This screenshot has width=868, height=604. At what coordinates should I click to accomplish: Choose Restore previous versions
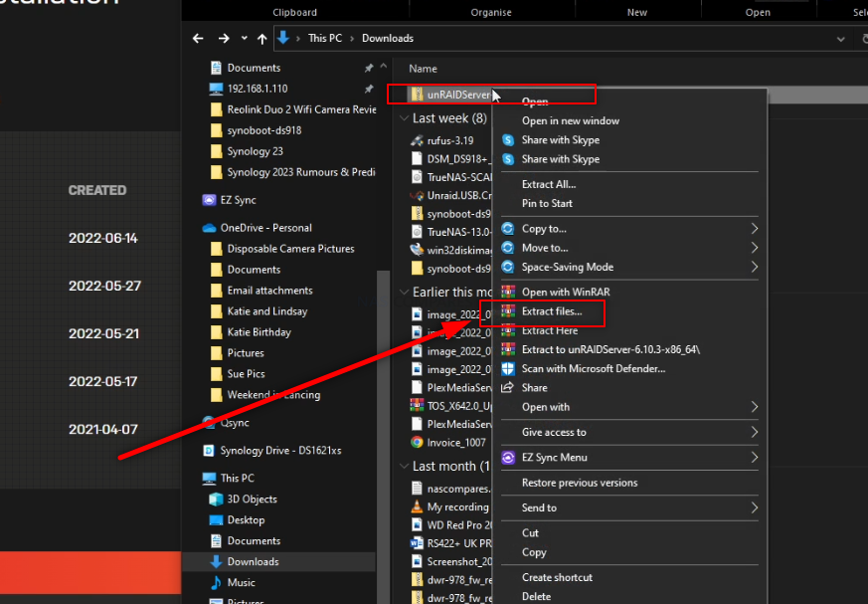click(x=580, y=483)
